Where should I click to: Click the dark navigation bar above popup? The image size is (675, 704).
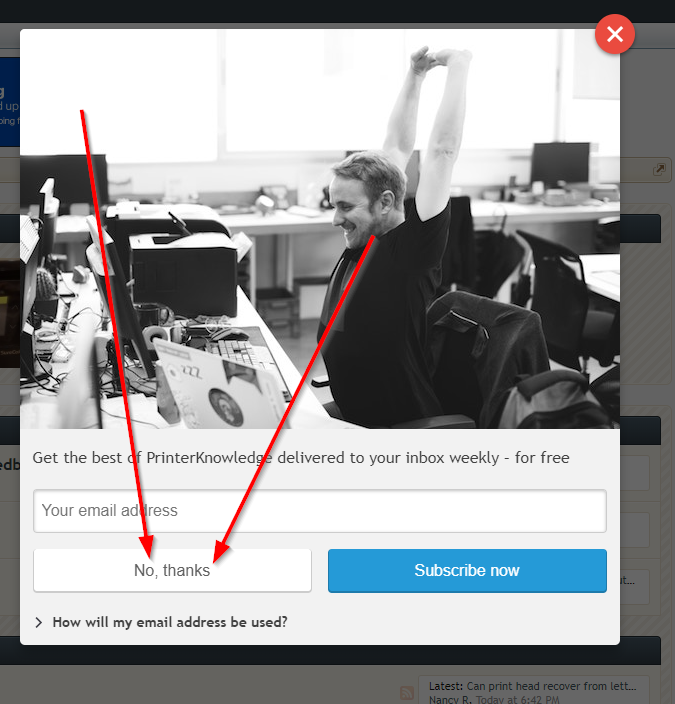[337, 11]
